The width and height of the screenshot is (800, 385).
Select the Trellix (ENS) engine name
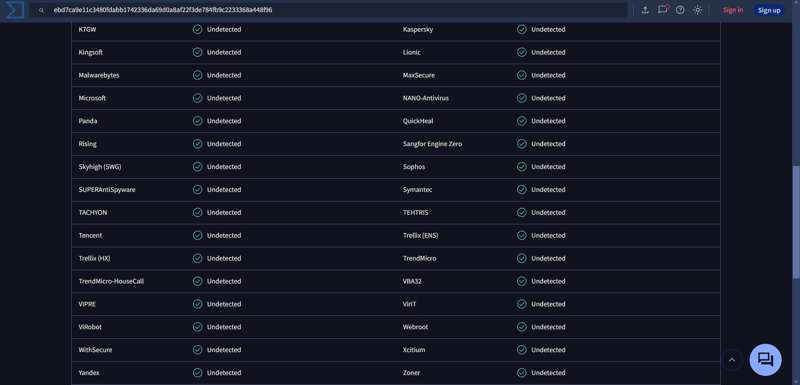pyautogui.click(x=420, y=236)
